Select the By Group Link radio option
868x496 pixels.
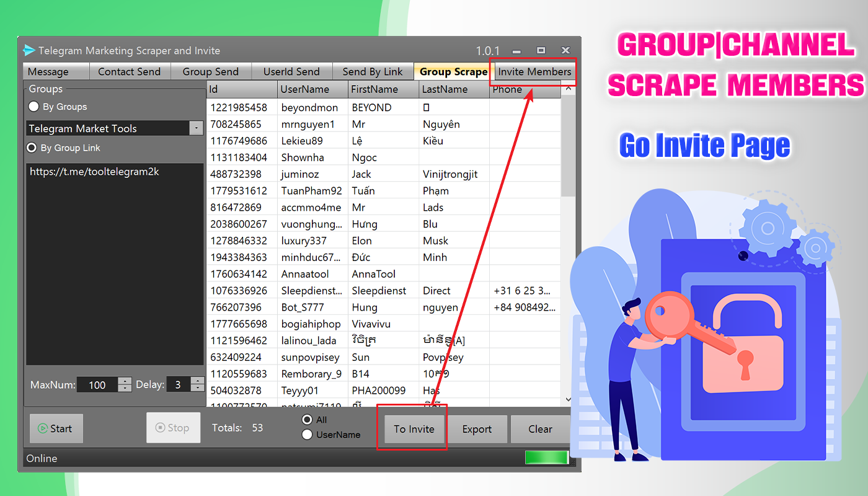(x=33, y=148)
